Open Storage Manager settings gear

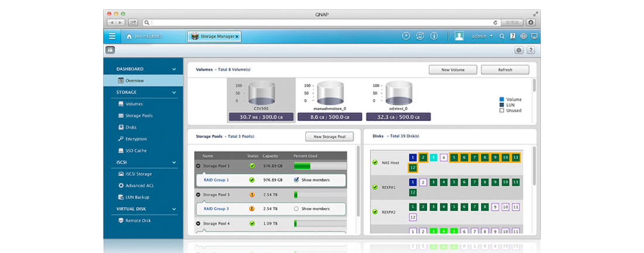coord(518,50)
